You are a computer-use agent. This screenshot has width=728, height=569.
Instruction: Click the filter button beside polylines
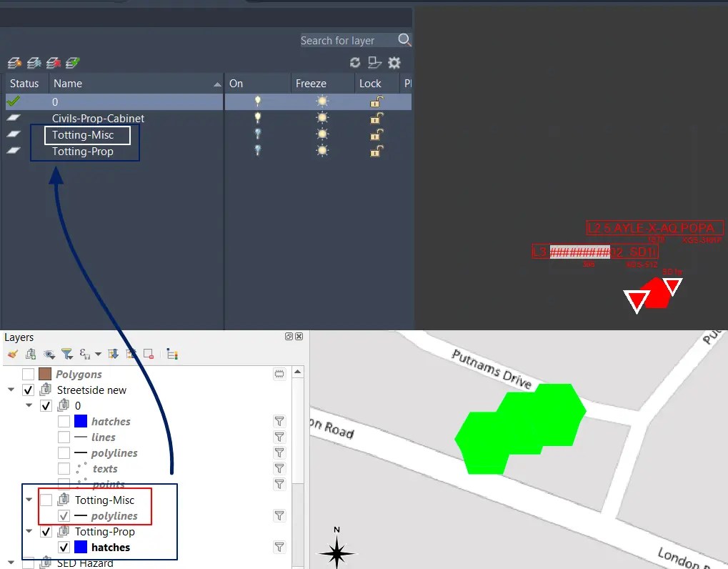tap(279, 515)
